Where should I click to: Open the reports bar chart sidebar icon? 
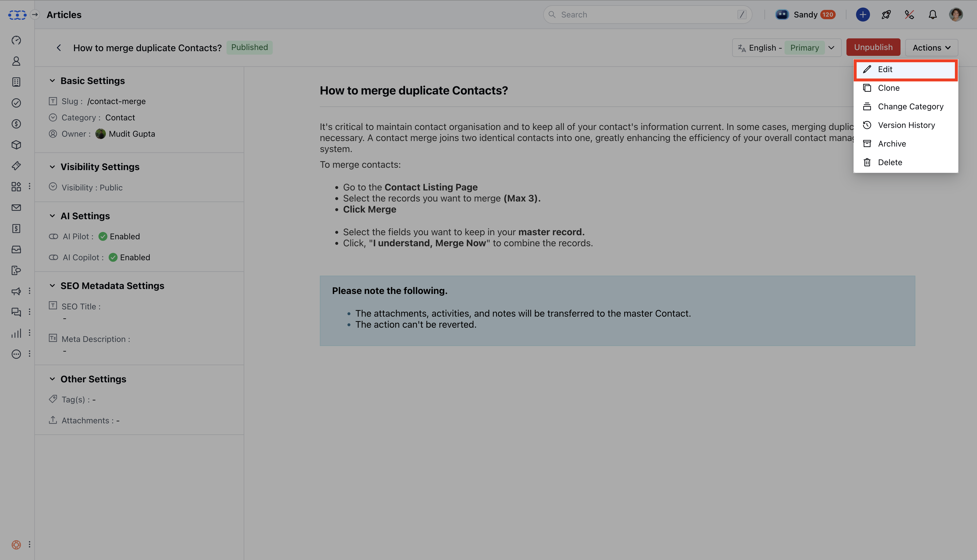coord(16,333)
